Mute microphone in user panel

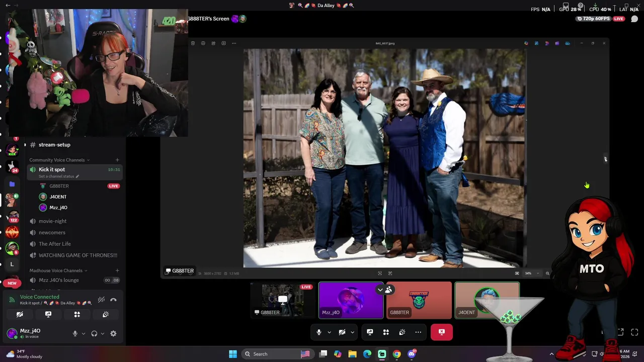click(x=75, y=333)
